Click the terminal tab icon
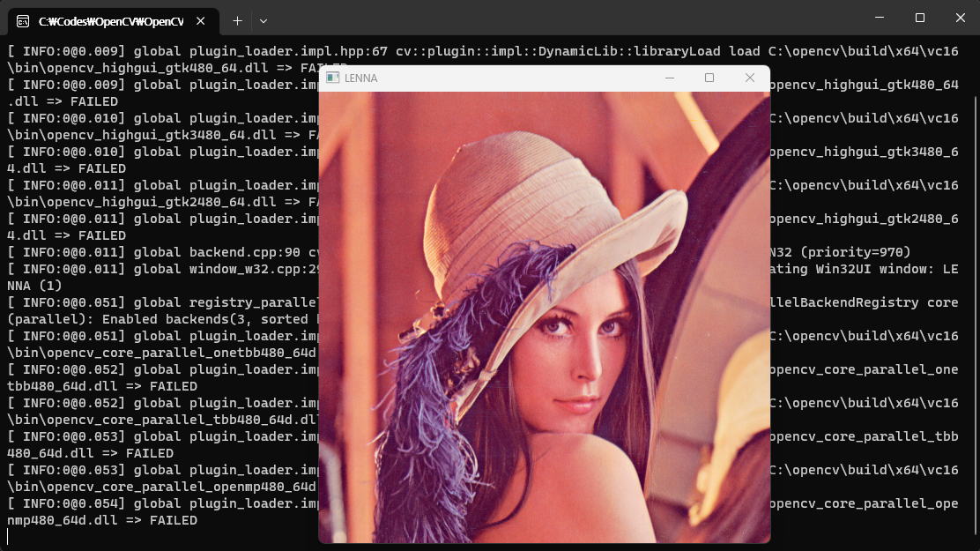Viewport: 980px width, 551px height. click(x=23, y=21)
